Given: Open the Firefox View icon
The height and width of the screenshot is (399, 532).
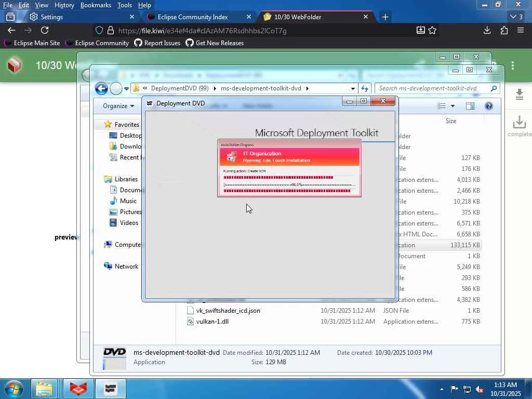Looking at the screenshot, I should coord(10,17).
